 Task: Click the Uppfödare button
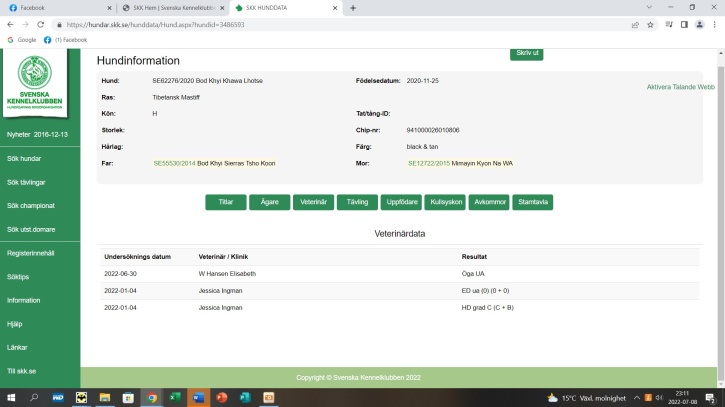coord(401,202)
